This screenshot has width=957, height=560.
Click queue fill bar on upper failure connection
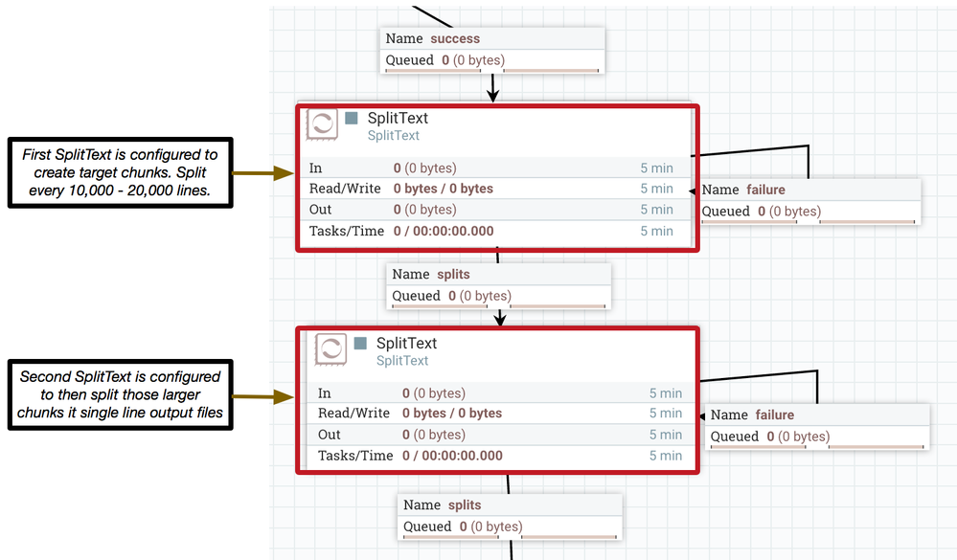[809, 222]
